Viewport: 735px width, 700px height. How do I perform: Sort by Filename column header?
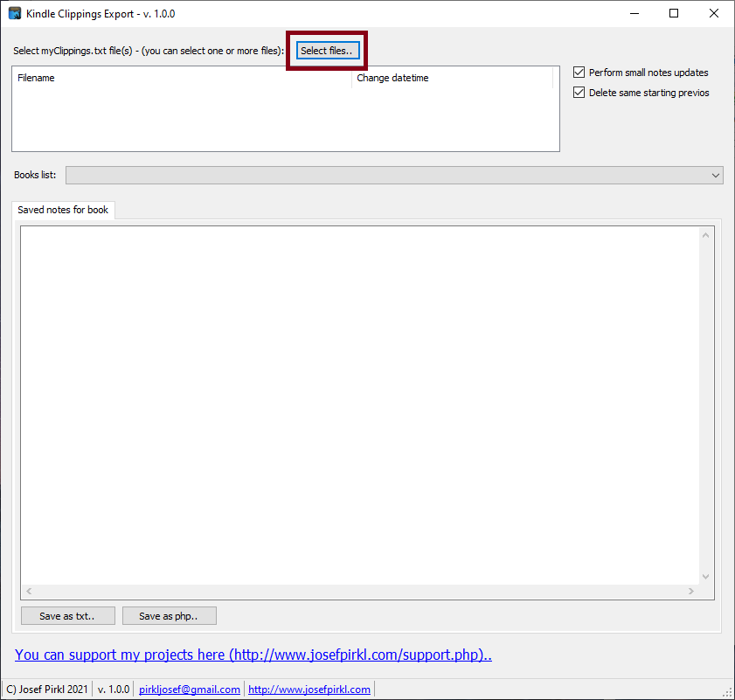click(x=182, y=78)
